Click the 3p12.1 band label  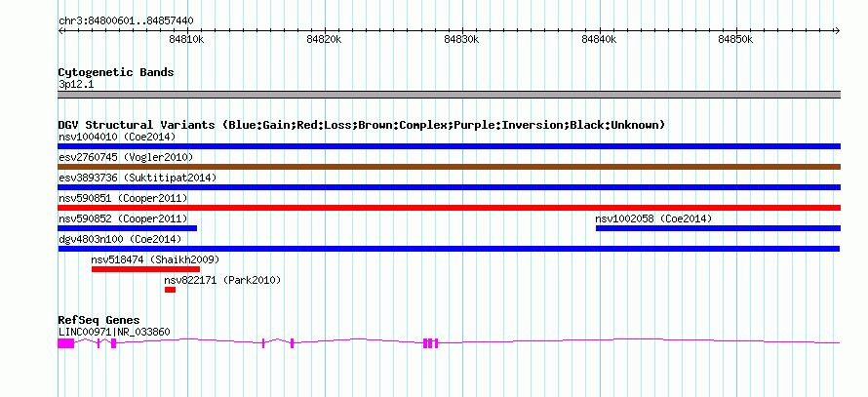[76, 84]
